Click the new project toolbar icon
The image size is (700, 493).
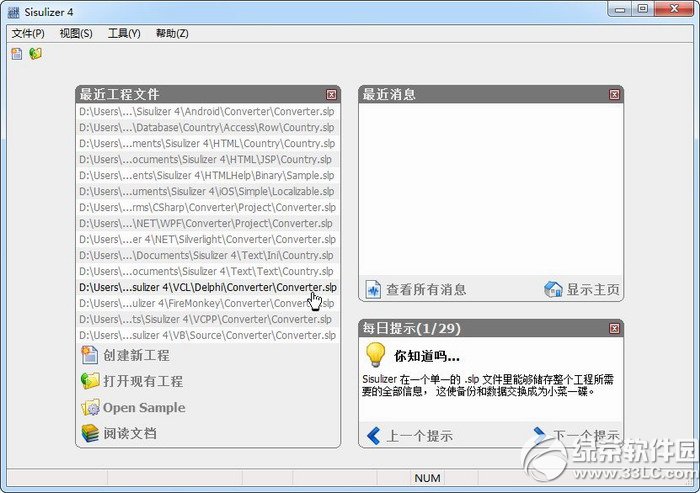pyautogui.click(x=17, y=54)
